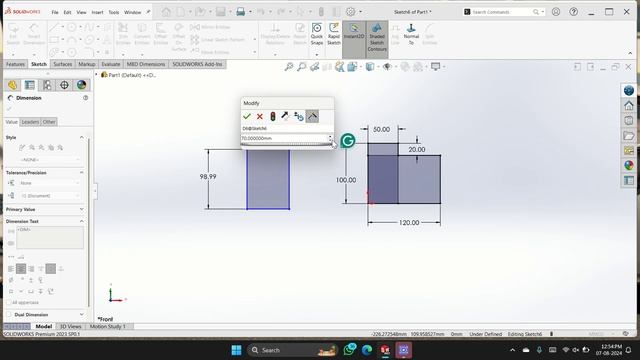Collapse the Dimension Text section
The height and width of the screenshot is (360, 640).
pyautogui.click(x=82, y=221)
